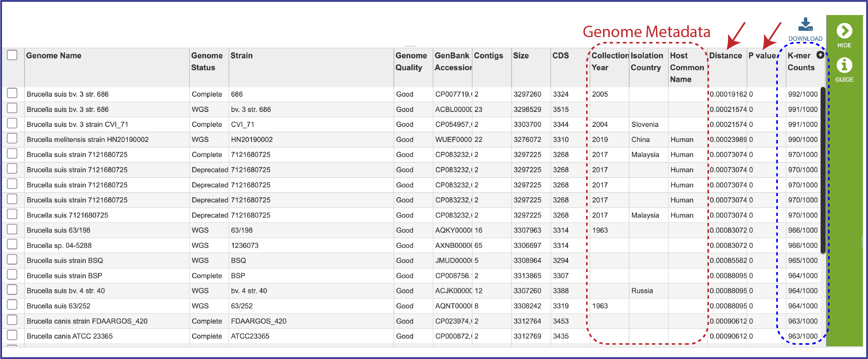This screenshot has height=359, width=868.
Task: Click CDS value 3515
Action: tap(561, 110)
